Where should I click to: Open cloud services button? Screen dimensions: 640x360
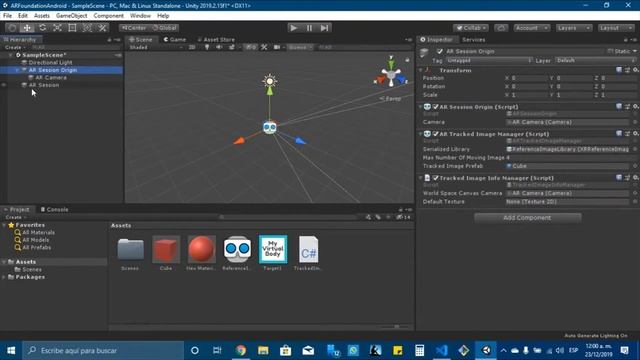tap(501, 28)
